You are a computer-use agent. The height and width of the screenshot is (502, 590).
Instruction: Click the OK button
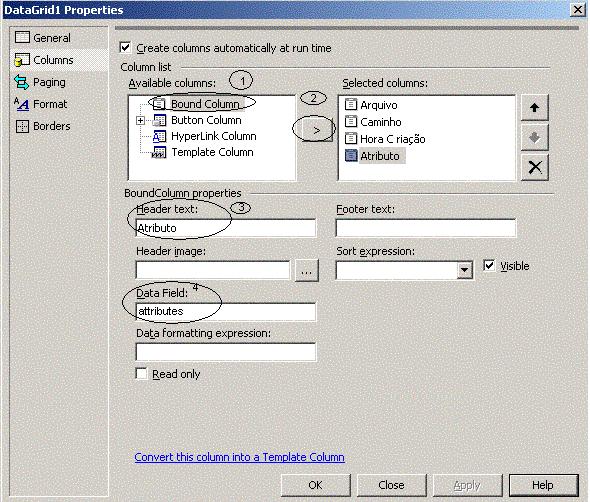coord(315,485)
